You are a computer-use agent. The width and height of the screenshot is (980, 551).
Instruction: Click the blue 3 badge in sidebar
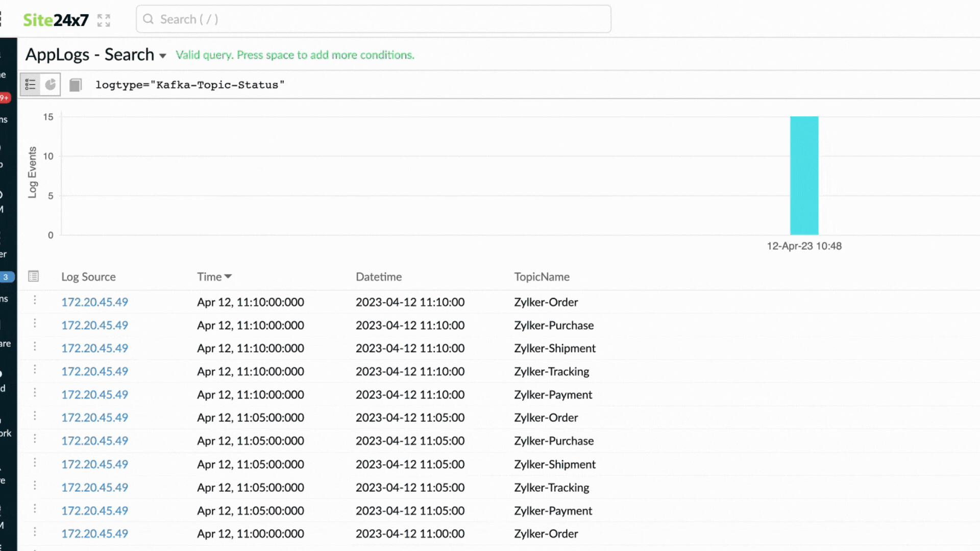[6, 277]
